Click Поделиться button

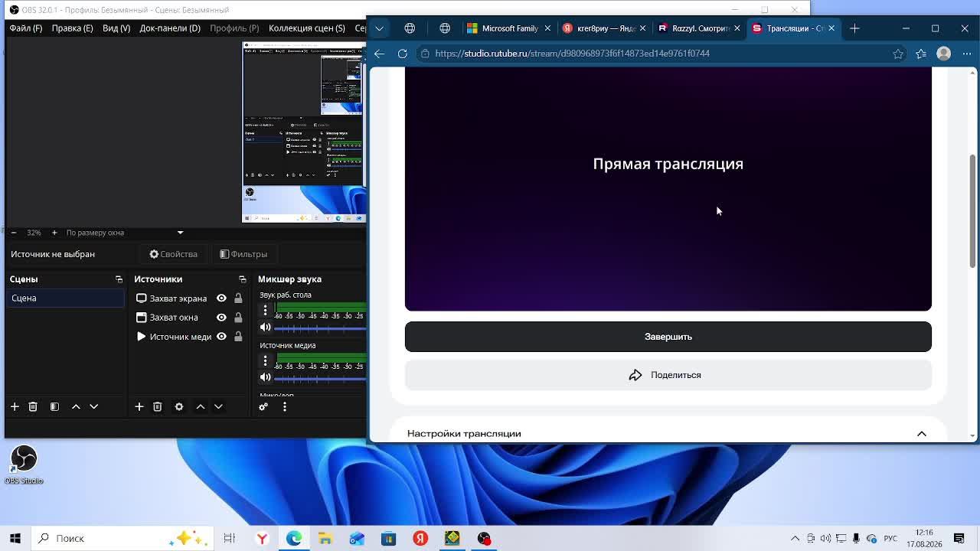[668, 375]
